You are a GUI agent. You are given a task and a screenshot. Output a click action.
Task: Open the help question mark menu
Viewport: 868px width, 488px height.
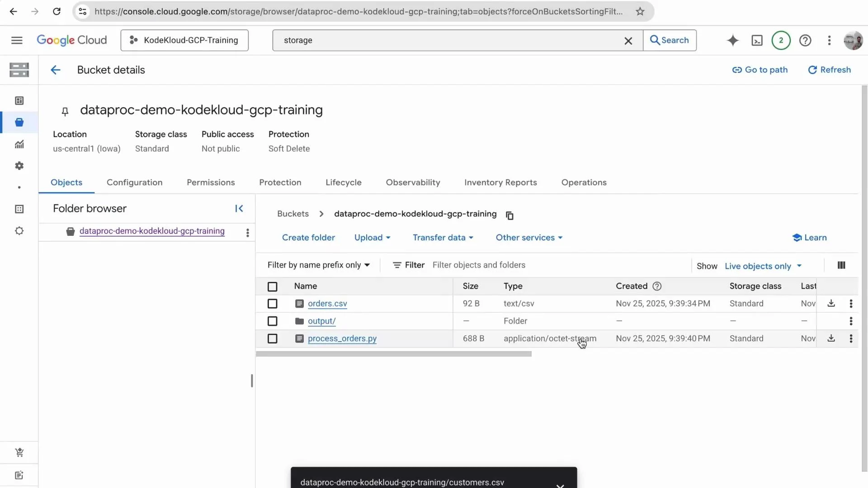(x=805, y=40)
